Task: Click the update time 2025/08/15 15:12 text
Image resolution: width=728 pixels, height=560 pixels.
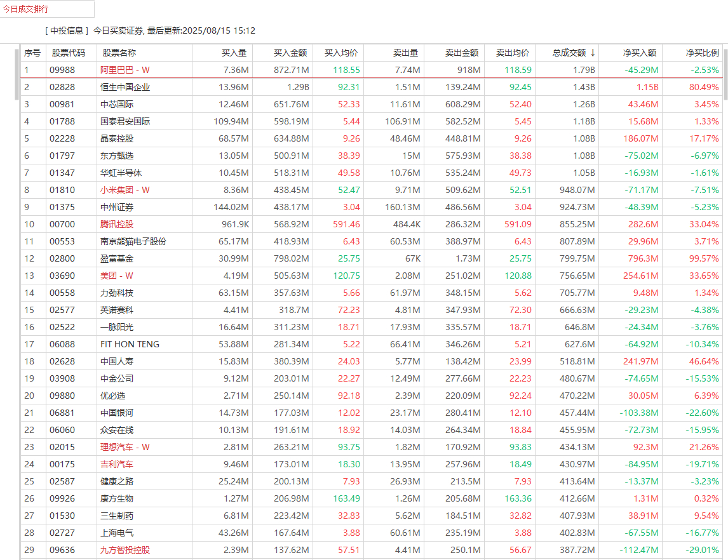Action: [x=219, y=30]
